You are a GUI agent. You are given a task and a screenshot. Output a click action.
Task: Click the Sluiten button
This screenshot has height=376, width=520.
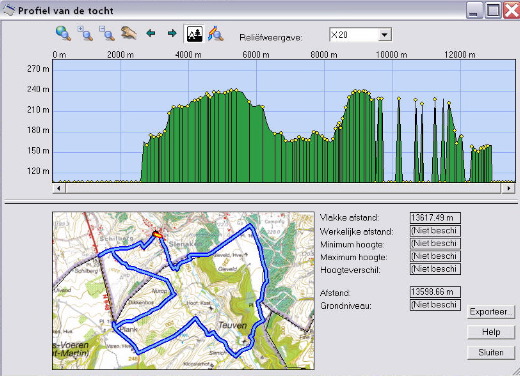491,352
